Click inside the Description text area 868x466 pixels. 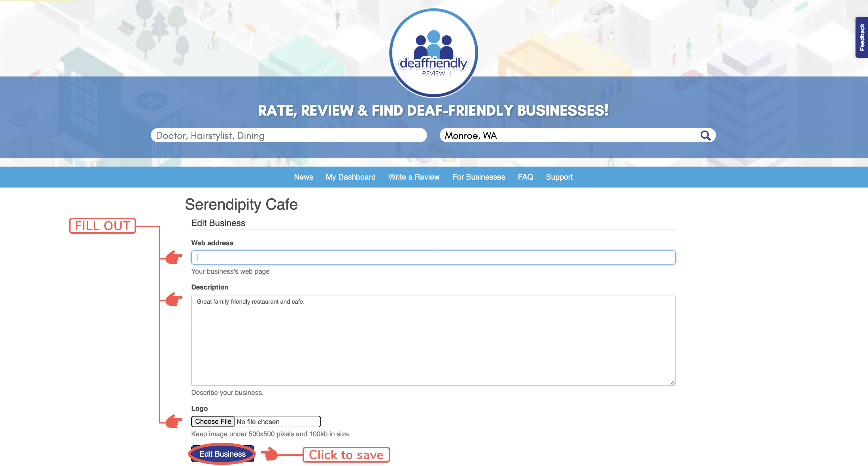pyautogui.click(x=433, y=340)
